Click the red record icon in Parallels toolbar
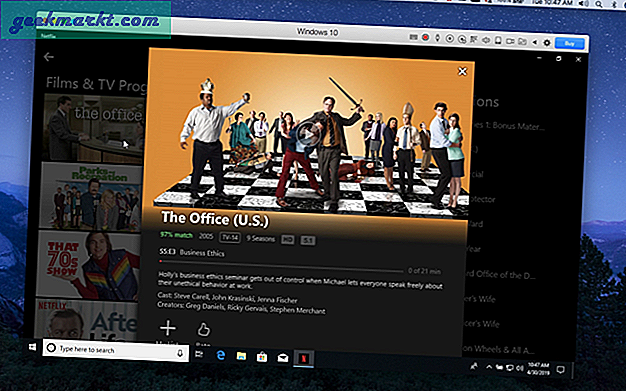 (426, 38)
